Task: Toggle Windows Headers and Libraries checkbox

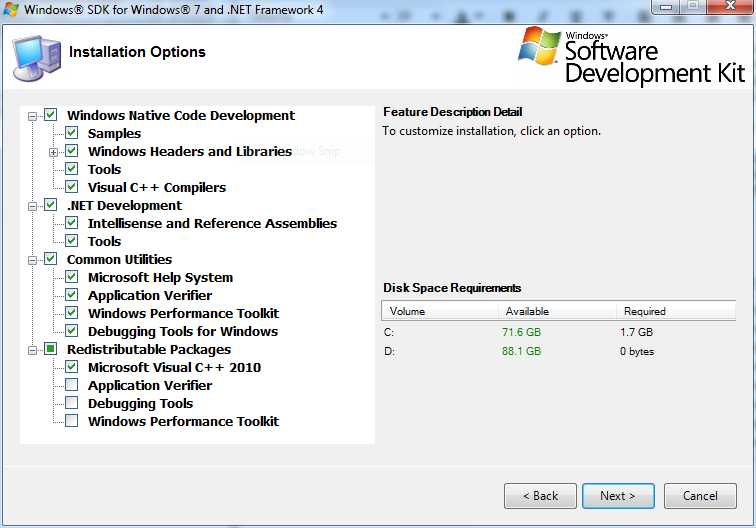Action: (71, 151)
